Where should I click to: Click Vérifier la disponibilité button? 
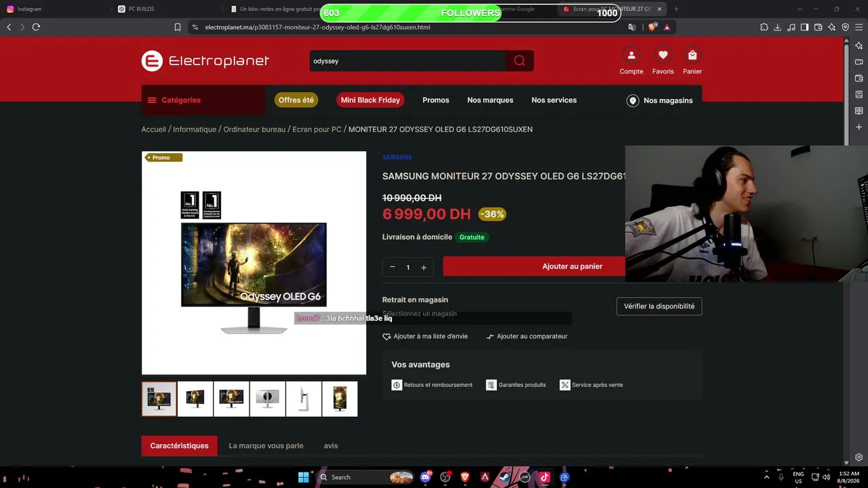(659, 306)
